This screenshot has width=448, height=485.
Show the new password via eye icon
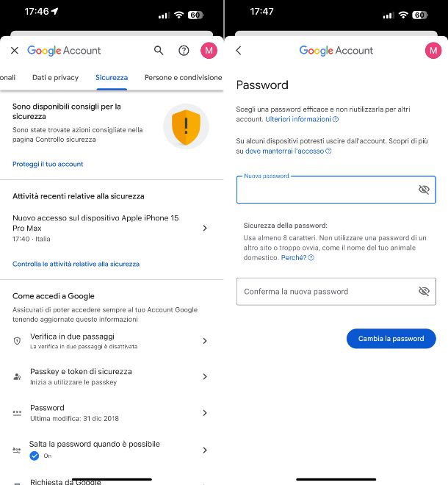[424, 190]
